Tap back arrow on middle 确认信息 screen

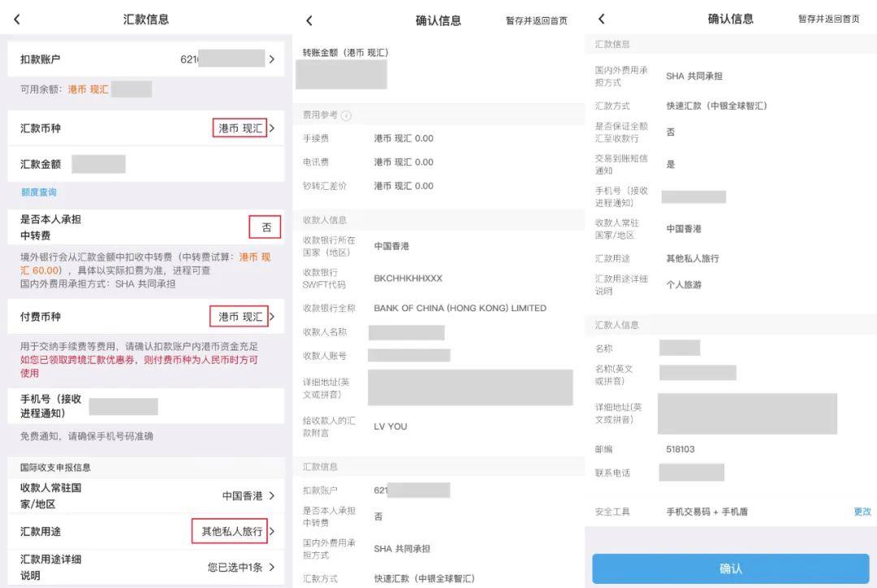tap(309, 21)
